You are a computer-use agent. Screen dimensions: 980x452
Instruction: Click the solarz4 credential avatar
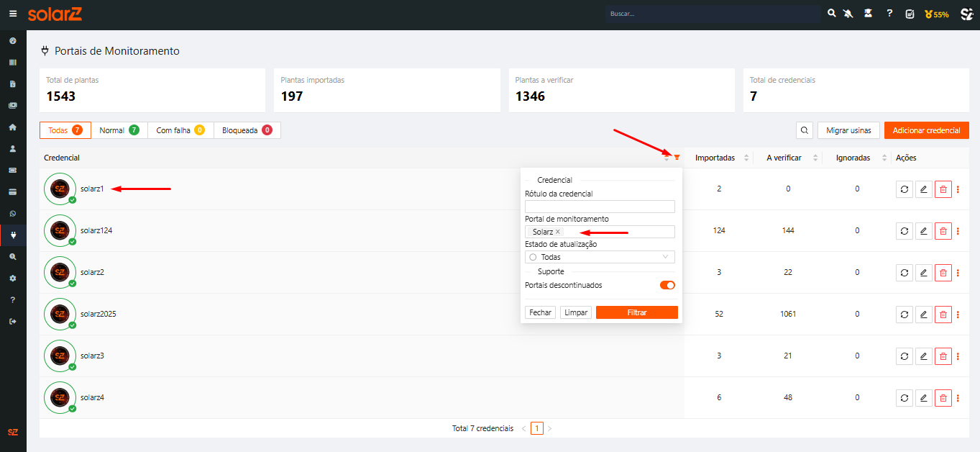click(60, 398)
